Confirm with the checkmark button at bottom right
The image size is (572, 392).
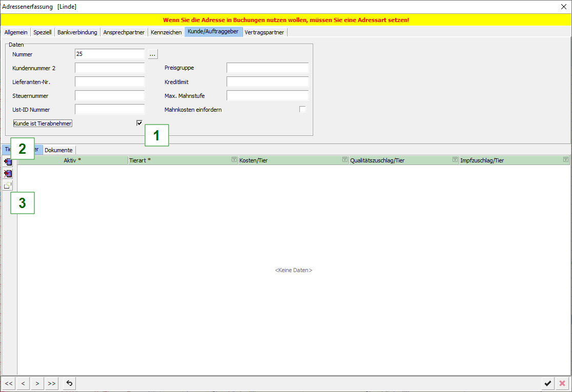click(x=548, y=383)
